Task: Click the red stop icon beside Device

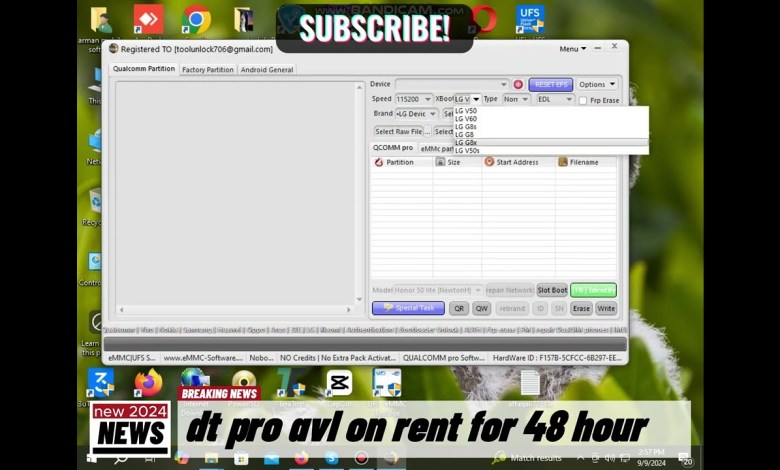Action: (518, 85)
